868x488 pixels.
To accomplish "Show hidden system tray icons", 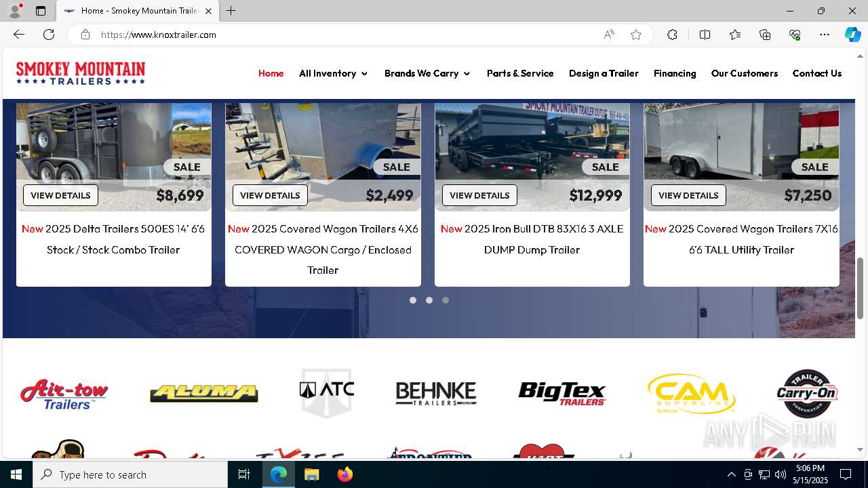I will point(731,474).
